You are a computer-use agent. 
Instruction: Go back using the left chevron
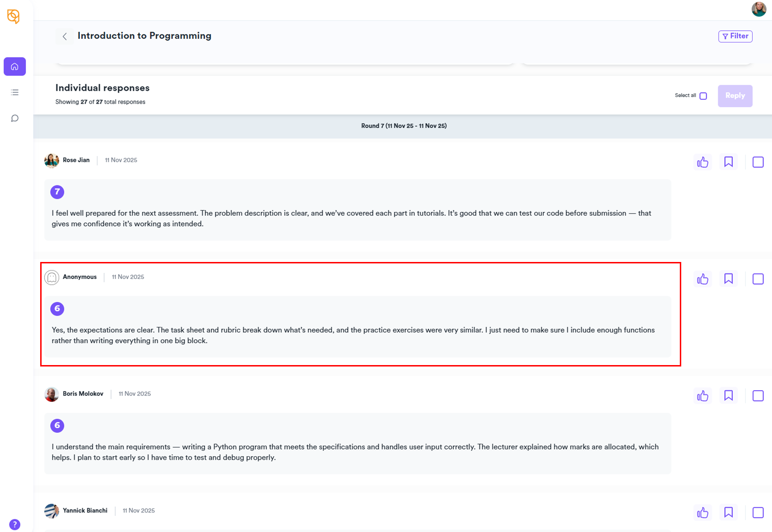(65, 36)
